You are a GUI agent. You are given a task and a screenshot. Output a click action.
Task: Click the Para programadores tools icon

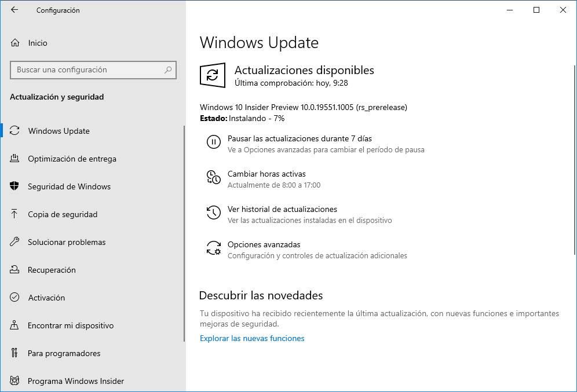(14, 353)
